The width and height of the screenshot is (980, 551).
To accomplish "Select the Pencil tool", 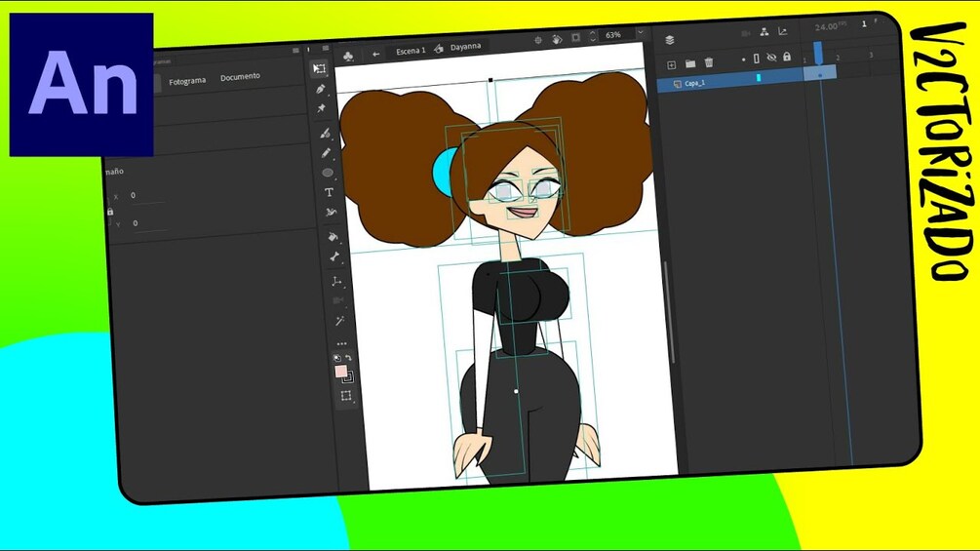I will 327,152.
